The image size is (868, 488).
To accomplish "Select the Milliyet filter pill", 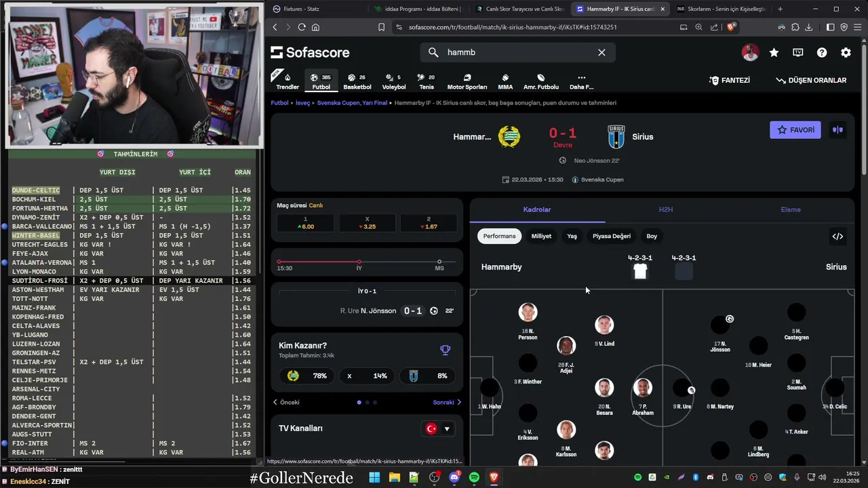I will pyautogui.click(x=541, y=236).
